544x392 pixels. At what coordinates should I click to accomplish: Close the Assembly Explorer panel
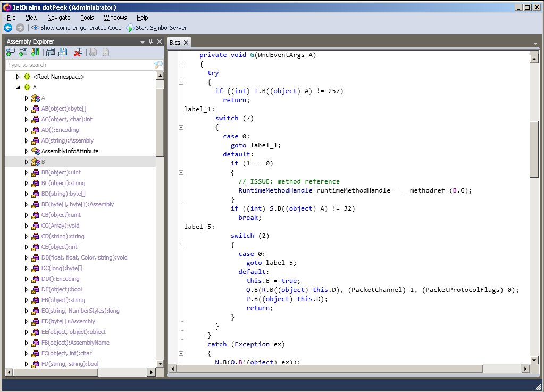[160, 41]
